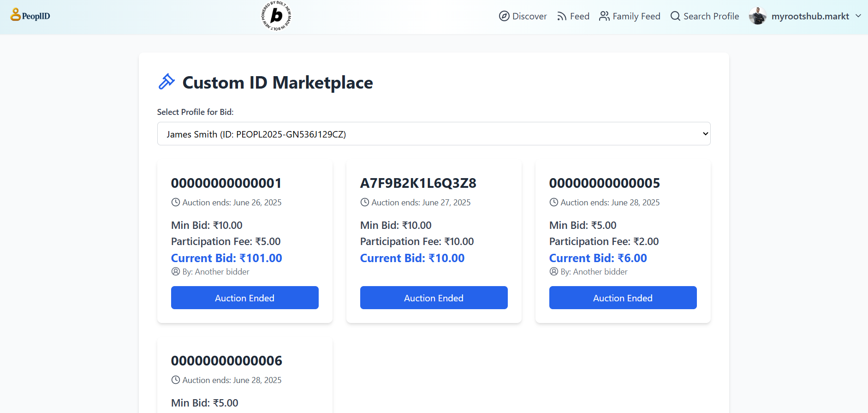The image size is (868, 413).
Task: Click the Custom ID Marketplace heading
Action: (x=278, y=83)
